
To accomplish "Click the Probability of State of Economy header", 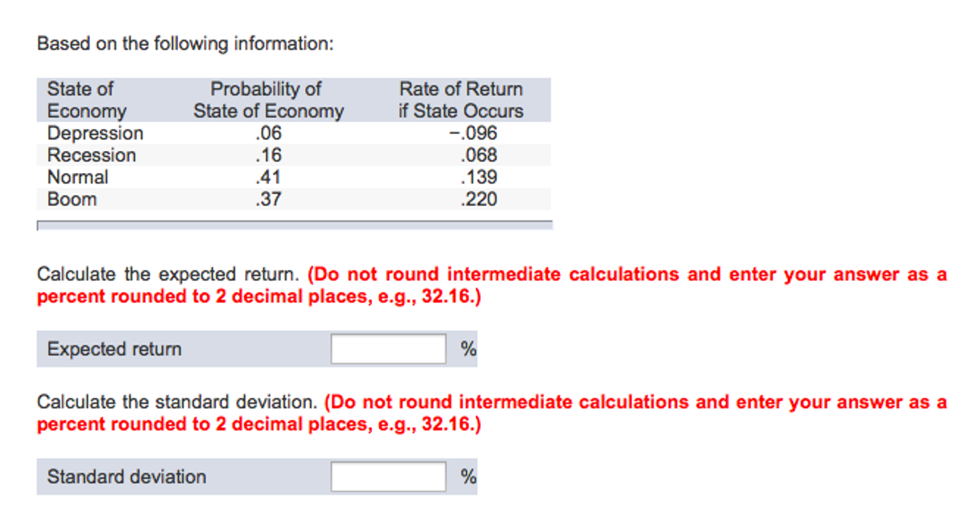I will click(x=268, y=100).
